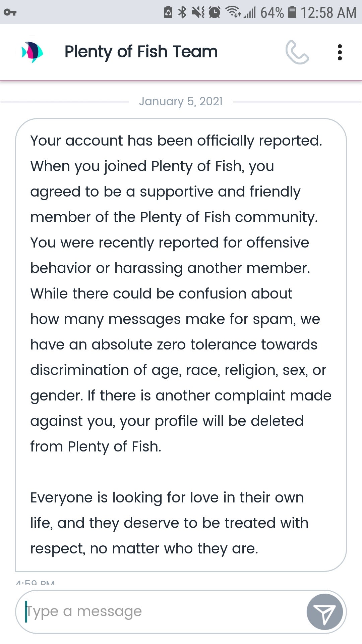The height and width of the screenshot is (644, 362).
Task: Tap the 64% battery percentage text
Action: point(272,13)
